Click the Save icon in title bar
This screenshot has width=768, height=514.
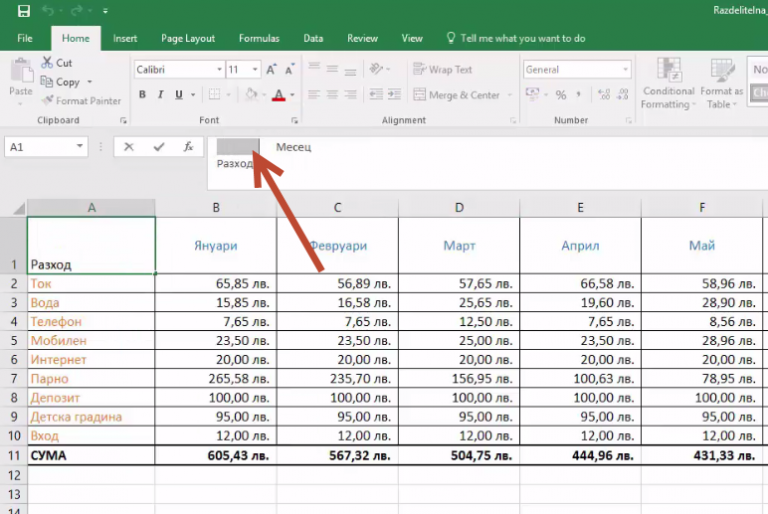point(24,11)
